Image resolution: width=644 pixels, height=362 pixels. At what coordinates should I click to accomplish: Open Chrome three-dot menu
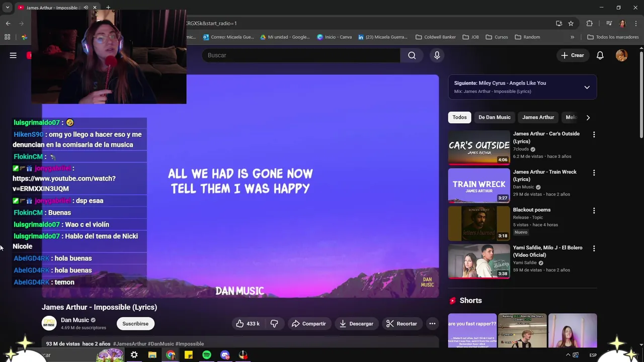[636, 23]
